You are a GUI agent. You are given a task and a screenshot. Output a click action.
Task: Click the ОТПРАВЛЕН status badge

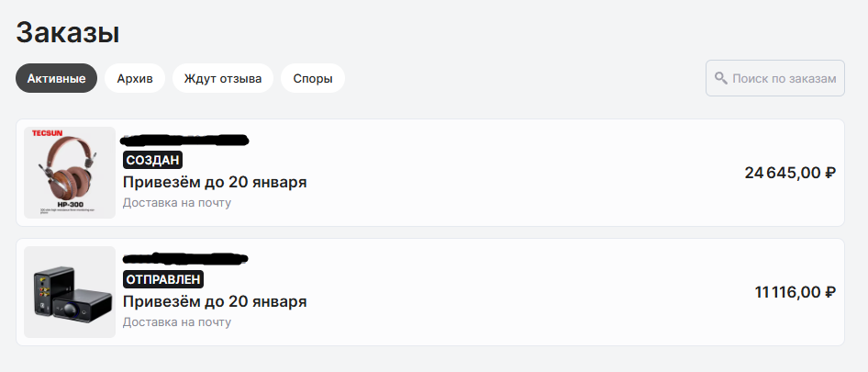click(x=163, y=279)
